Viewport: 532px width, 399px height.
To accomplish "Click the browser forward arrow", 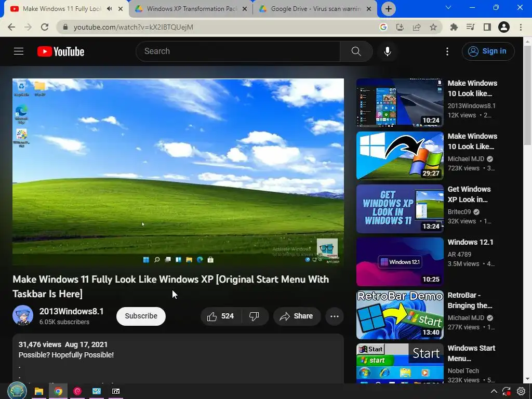I will click(28, 27).
